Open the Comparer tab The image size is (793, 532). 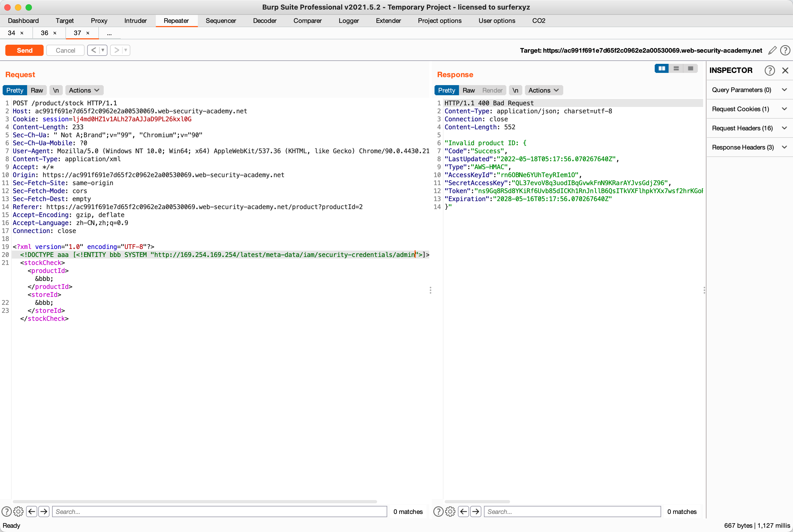pos(307,21)
